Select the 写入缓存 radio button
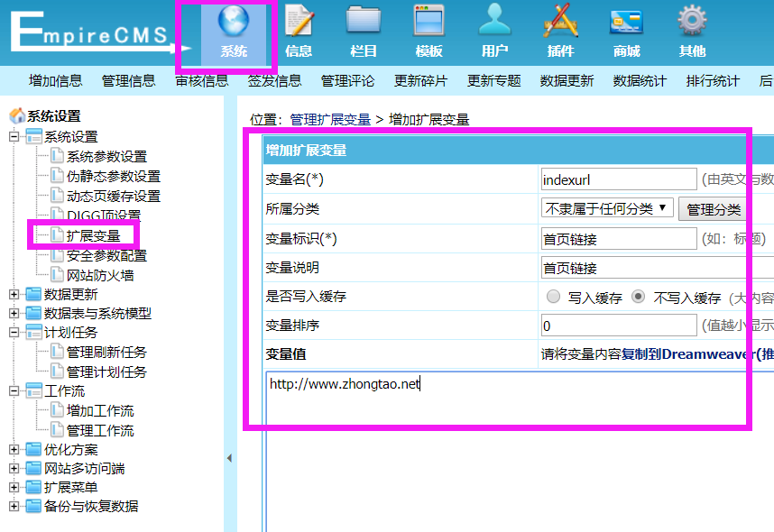This screenshot has height=532, width=774. click(x=552, y=297)
